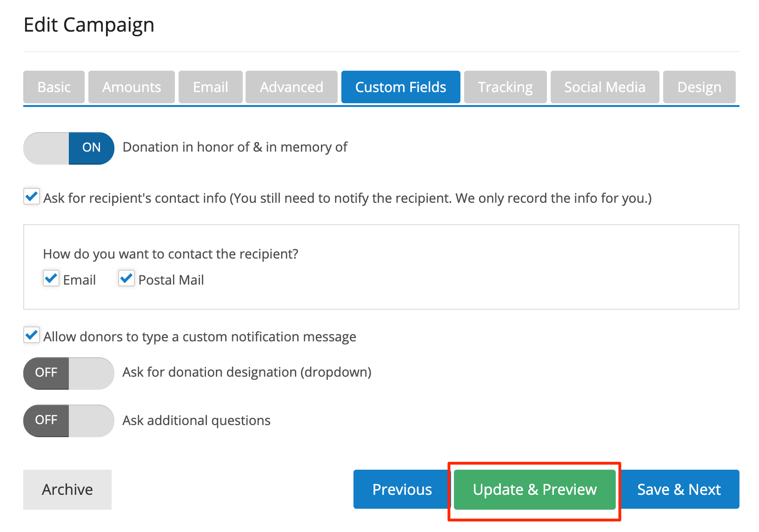This screenshot has width=759, height=532.
Task: Uncheck the Email contact option
Action: click(x=51, y=279)
